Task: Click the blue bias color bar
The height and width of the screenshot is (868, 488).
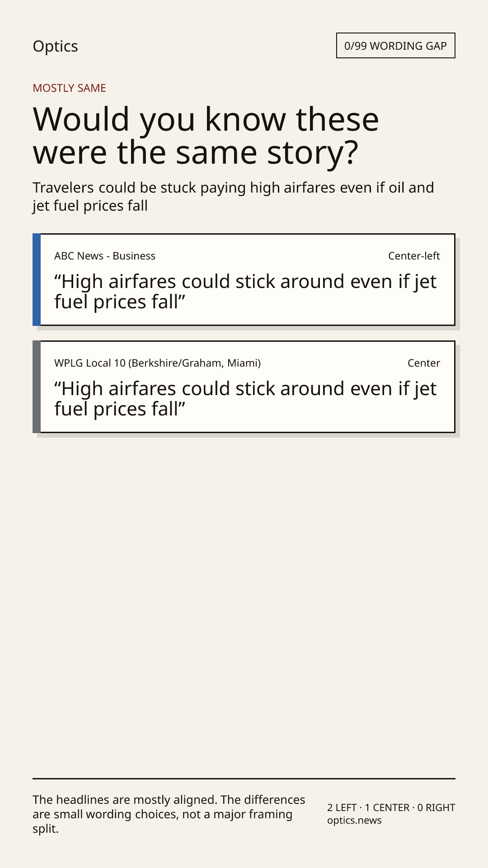Action: [37, 279]
